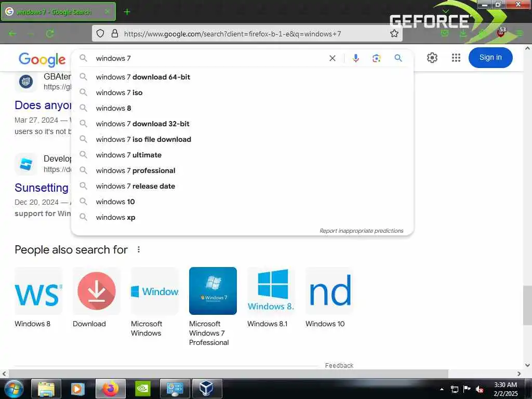Open the Google apps grid

coord(456,58)
